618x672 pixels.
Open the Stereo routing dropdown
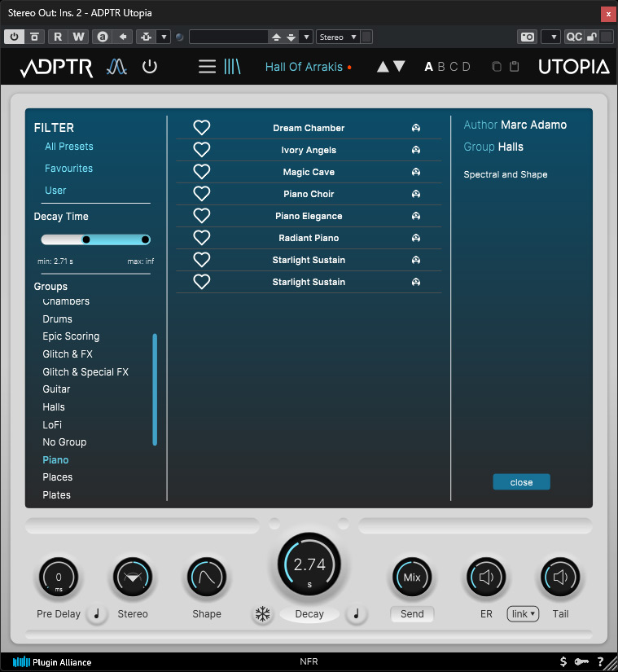338,37
